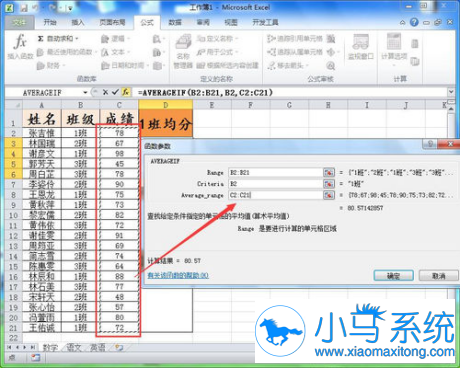This screenshot has width=460, height=368.
Task: Click the Save icon in Quick Access Toolbar
Action: [x=24, y=7]
